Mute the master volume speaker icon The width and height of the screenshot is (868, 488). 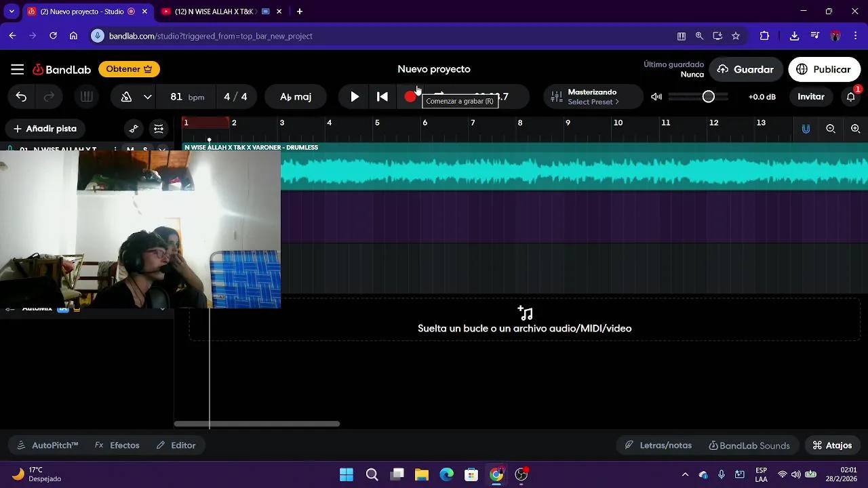click(656, 97)
